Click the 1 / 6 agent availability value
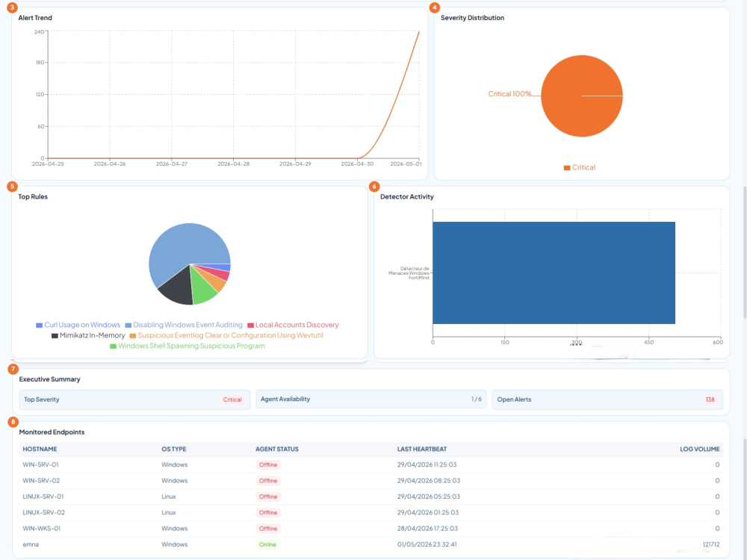The image size is (747, 560). coord(477,399)
